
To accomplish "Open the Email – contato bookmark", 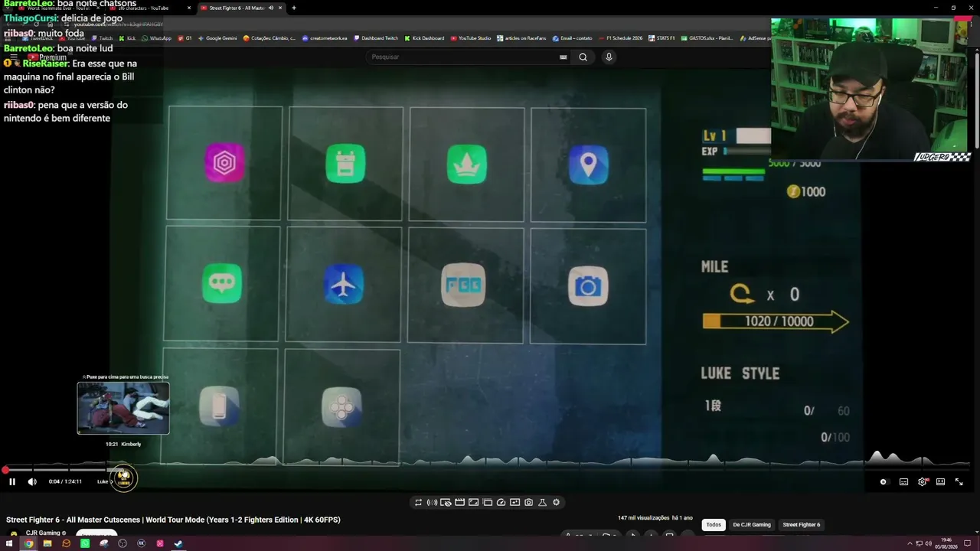I will coord(572,37).
